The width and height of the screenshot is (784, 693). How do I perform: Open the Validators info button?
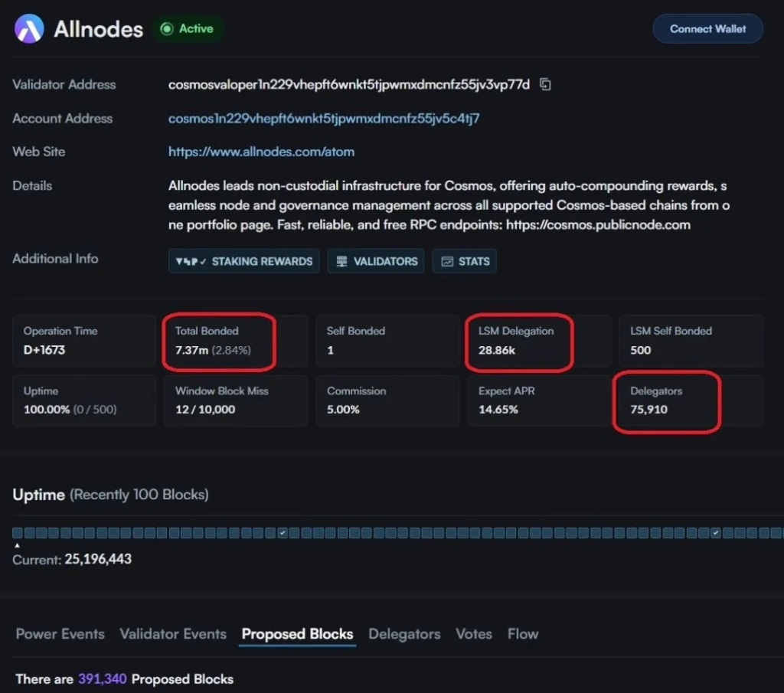[x=376, y=261]
